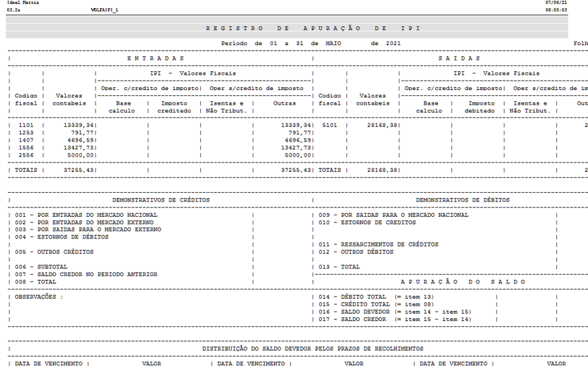
Task: Select item 011 - Ressarcimentos de créditos
Action: pos(378,244)
